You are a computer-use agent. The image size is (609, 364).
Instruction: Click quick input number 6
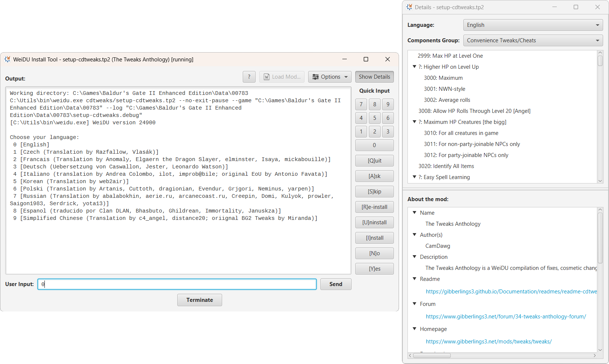coord(388,118)
